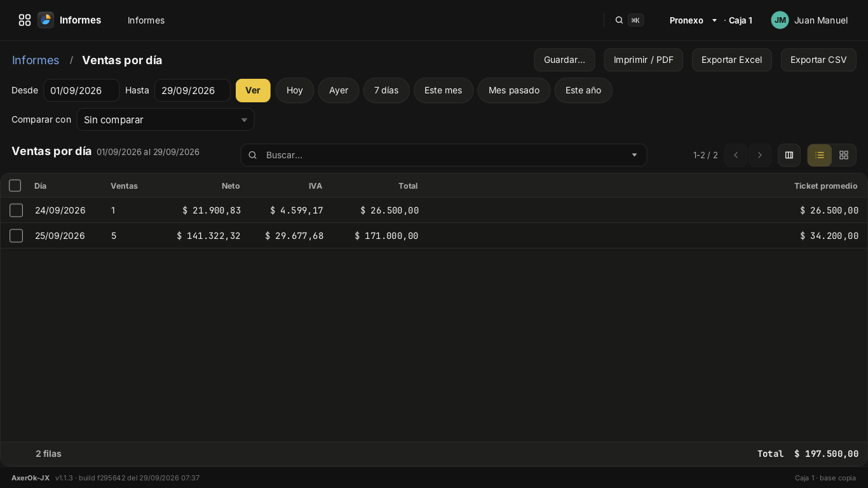Viewport: 868px width, 488px height.
Task: Open the Comparar con dropdown
Action: [165, 119]
